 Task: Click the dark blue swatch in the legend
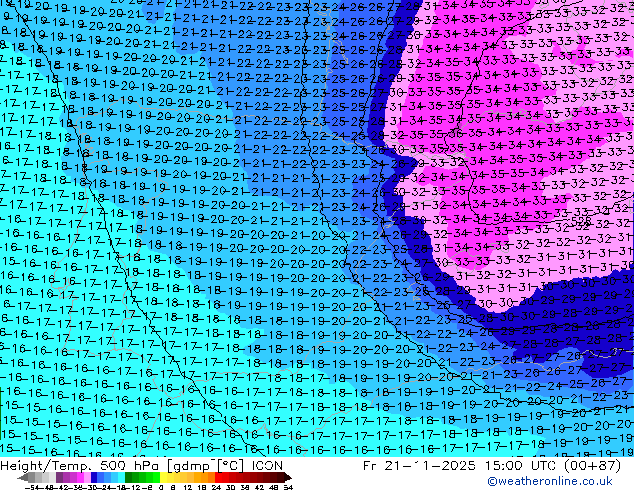[94, 478]
